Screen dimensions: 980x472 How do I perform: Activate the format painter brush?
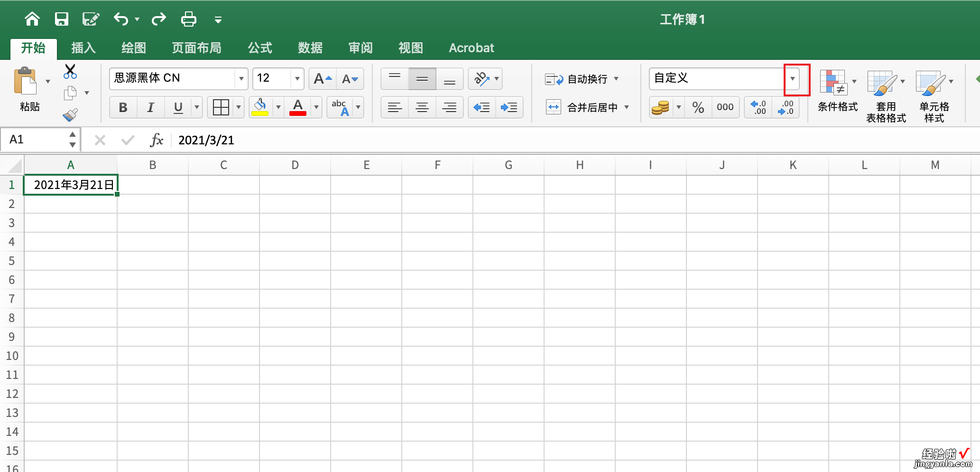(x=70, y=114)
